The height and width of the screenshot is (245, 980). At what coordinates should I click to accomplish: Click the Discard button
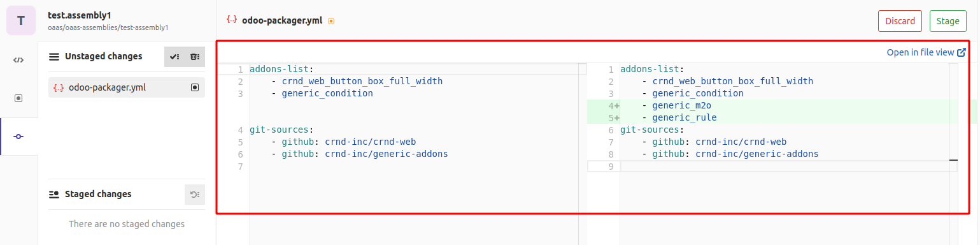[x=900, y=21]
